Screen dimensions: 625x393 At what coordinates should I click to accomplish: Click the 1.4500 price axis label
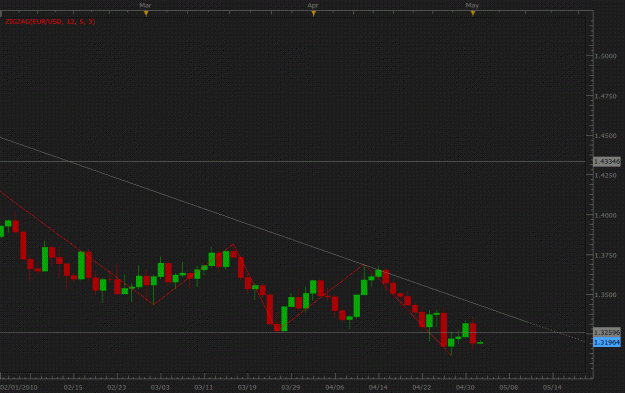(605, 136)
